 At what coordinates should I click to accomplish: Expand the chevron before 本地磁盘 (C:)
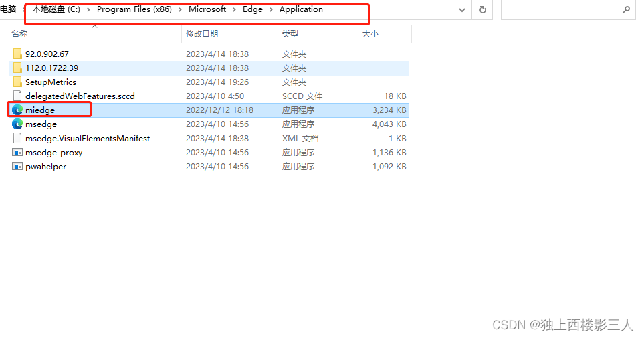click(24, 10)
